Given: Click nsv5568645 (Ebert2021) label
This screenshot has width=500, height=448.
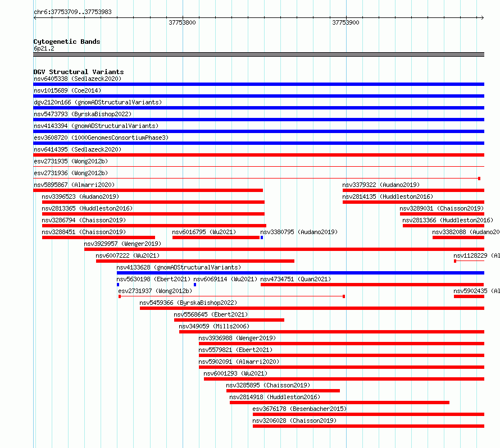Looking at the screenshot, I should click(x=211, y=314).
